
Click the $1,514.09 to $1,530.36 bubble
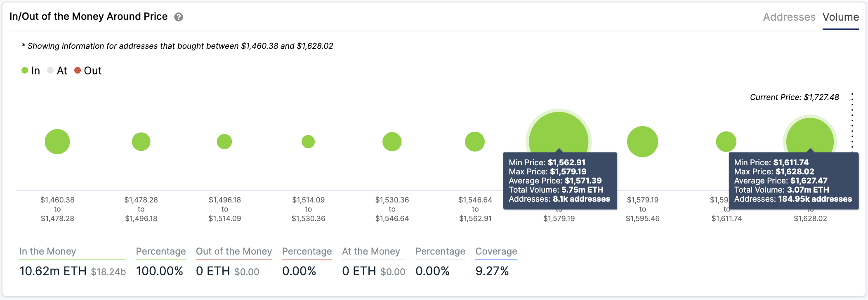(x=308, y=142)
